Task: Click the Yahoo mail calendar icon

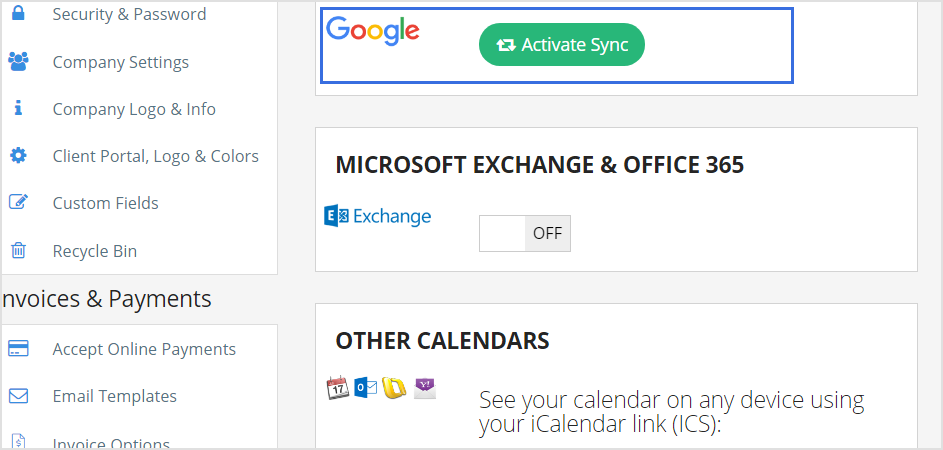Action: coord(426,388)
